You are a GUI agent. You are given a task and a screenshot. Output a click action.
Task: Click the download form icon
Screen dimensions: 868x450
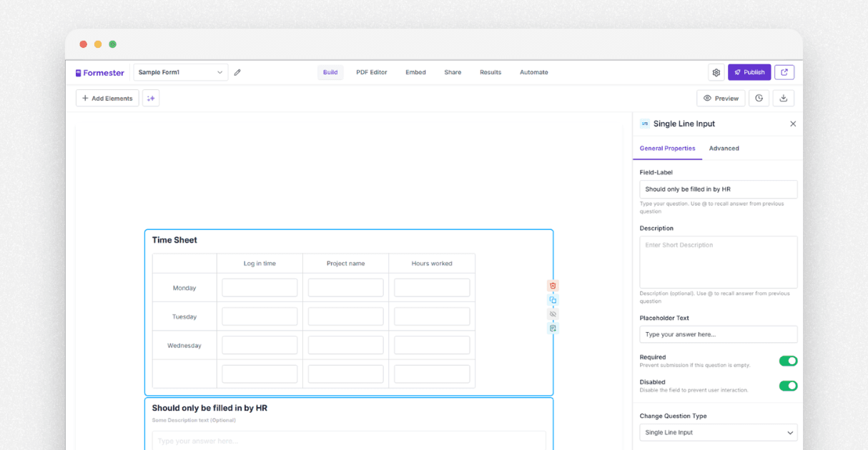(x=784, y=98)
